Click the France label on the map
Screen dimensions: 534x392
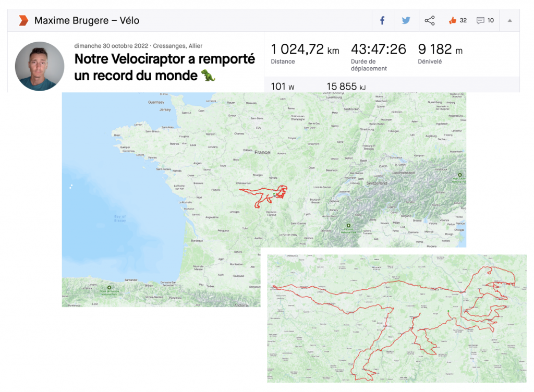[x=262, y=152]
